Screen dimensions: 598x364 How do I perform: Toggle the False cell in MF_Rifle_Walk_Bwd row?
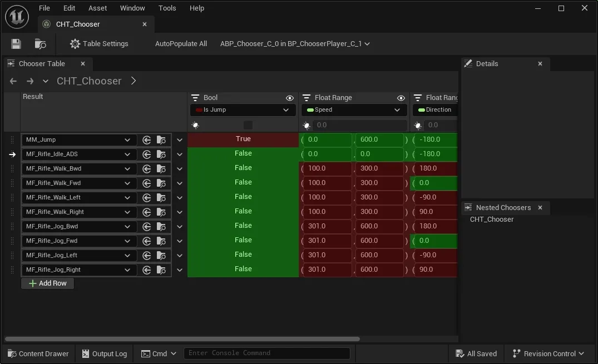point(243,168)
